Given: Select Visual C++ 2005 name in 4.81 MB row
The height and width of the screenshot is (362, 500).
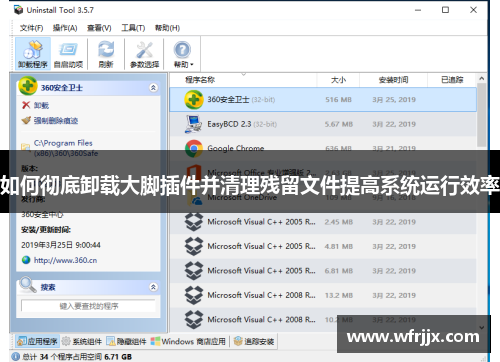Looking at the screenshot, I should click(261, 246).
